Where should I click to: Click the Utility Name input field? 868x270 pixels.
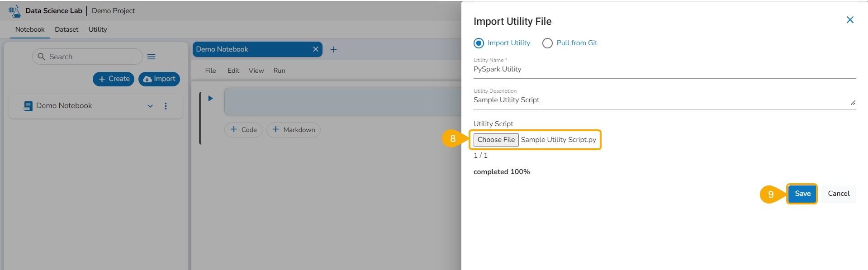click(x=664, y=70)
